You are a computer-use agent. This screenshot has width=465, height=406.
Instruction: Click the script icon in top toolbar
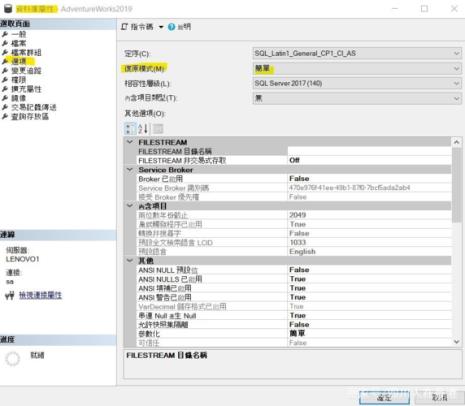point(124,27)
